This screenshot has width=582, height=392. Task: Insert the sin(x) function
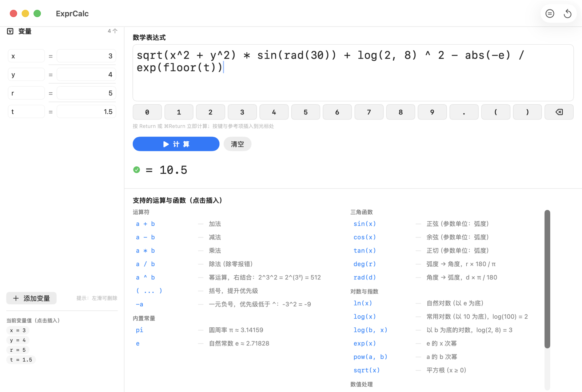click(x=364, y=224)
